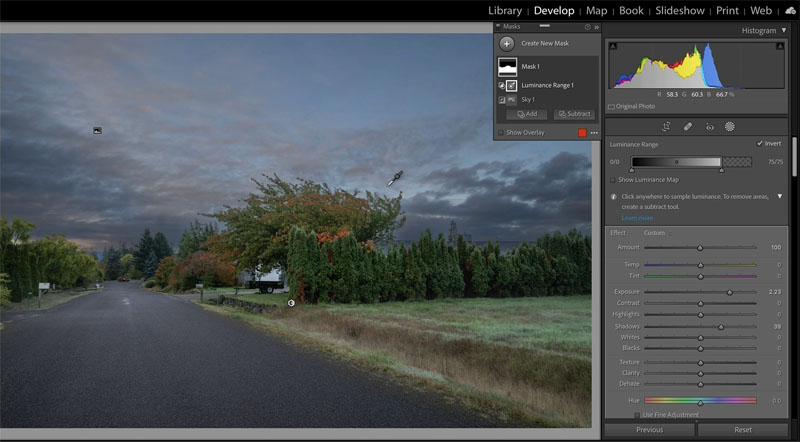This screenshot has height=442, width=800.
Task: Select the Healing tool
Action: [x=688, y=127]
